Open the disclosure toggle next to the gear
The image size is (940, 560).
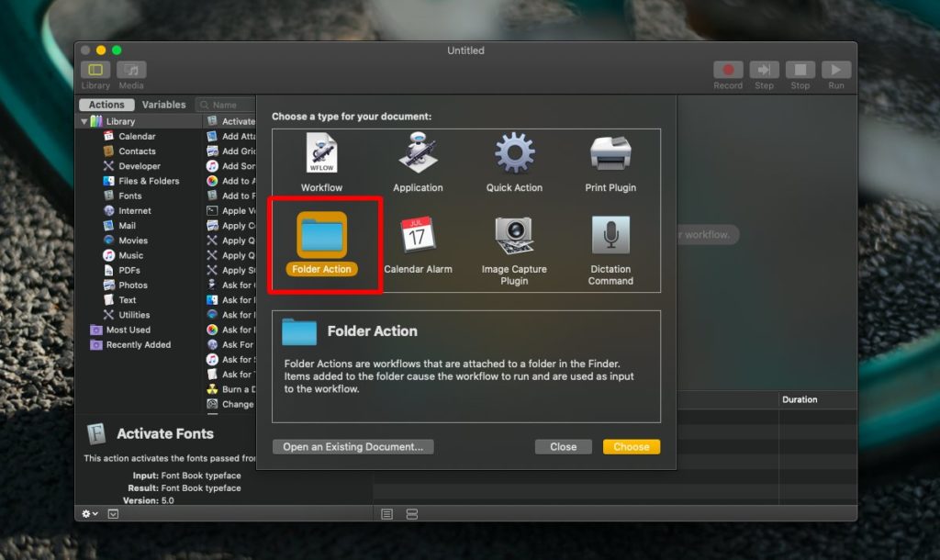coord(113,513)
